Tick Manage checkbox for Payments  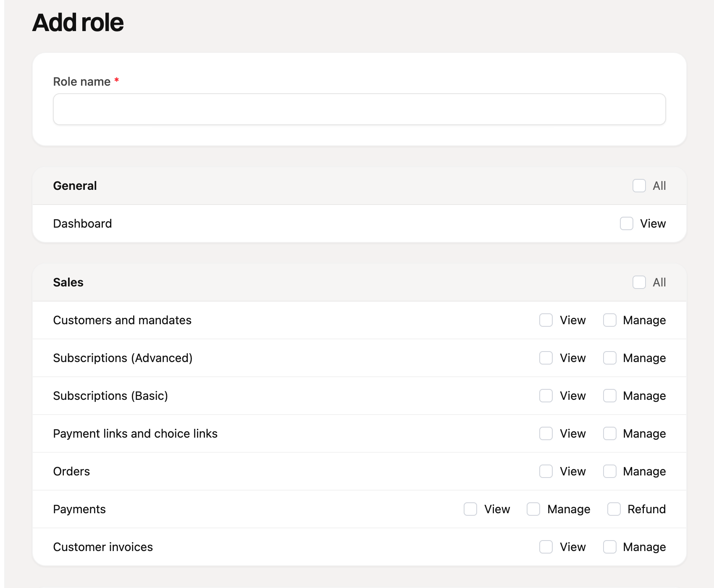[533, 509]
